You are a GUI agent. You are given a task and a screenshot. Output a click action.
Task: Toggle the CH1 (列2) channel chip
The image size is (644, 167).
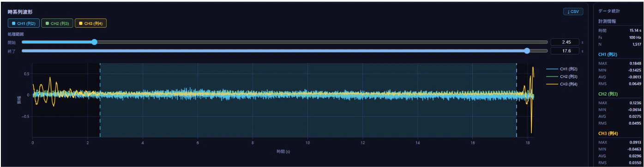pyautogui.click(x=24, y=23)
